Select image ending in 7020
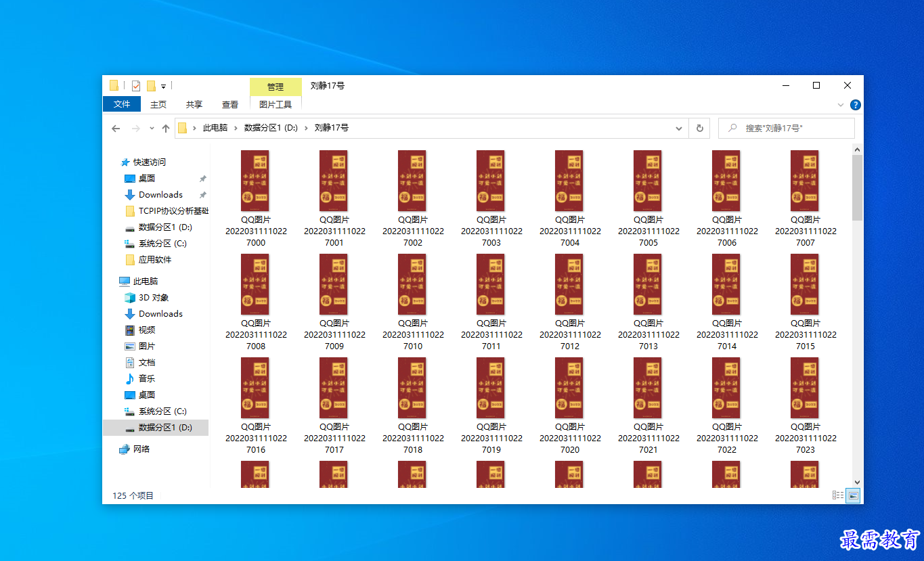Image resolution: width=924 pixels, height=561 pixels. [570, 405]
